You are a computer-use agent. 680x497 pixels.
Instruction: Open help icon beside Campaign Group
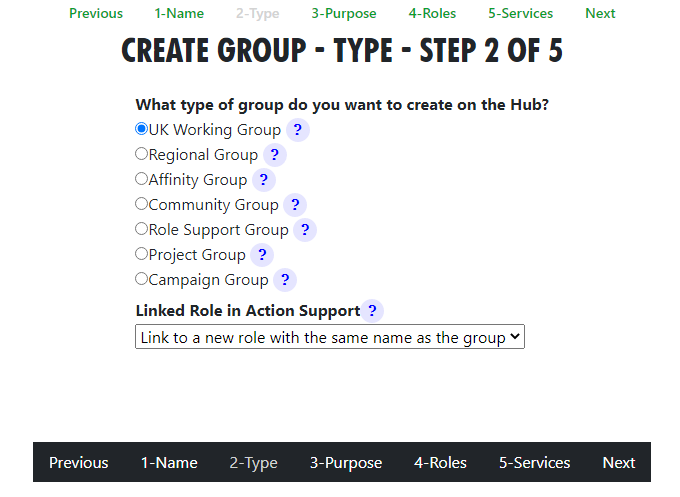click(x=285, y=280)
